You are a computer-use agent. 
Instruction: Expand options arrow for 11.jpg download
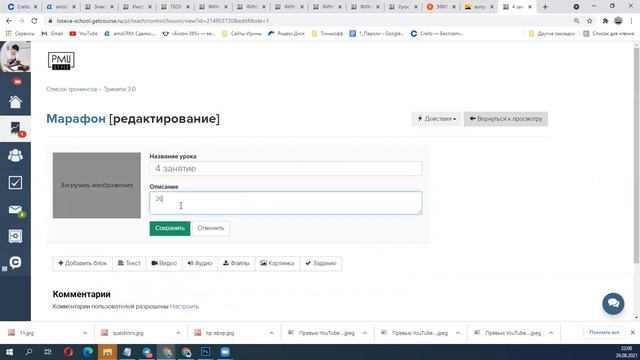pos(85,333)
